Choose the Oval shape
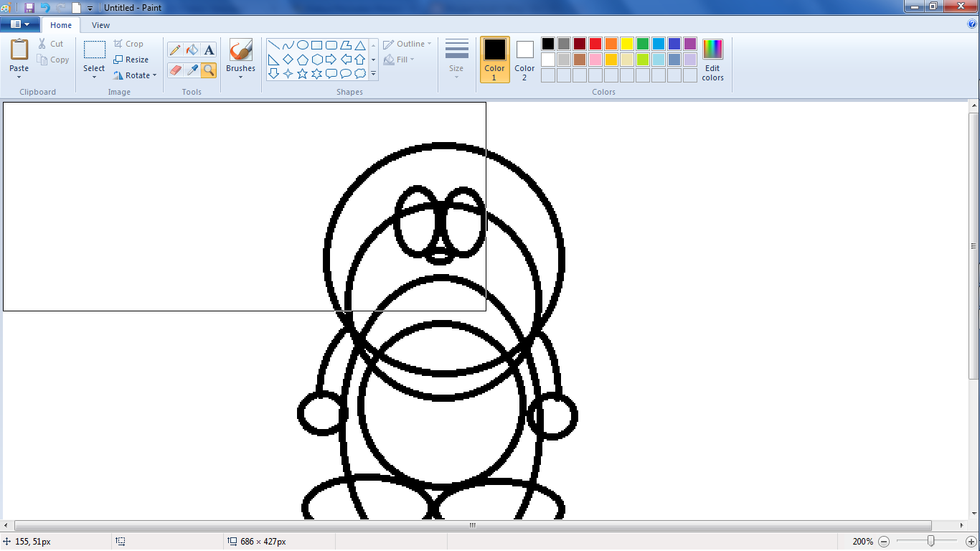The height and width of the screenshot is (551, 980). point(302,45)
